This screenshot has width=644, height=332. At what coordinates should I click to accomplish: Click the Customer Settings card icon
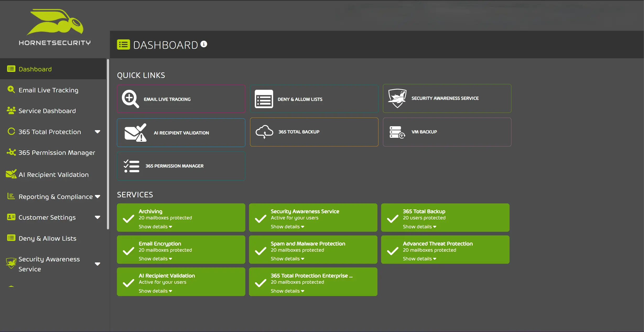(11, 217)
